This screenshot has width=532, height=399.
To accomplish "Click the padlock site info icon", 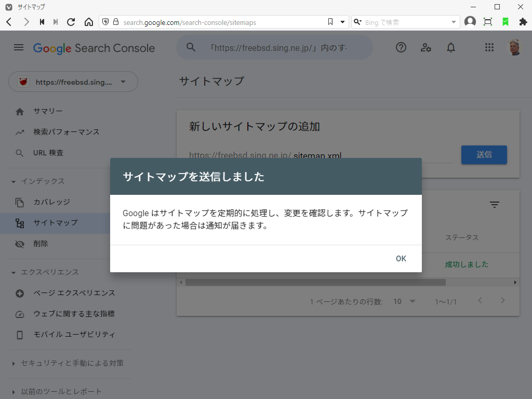I will (x=116, y=22).
